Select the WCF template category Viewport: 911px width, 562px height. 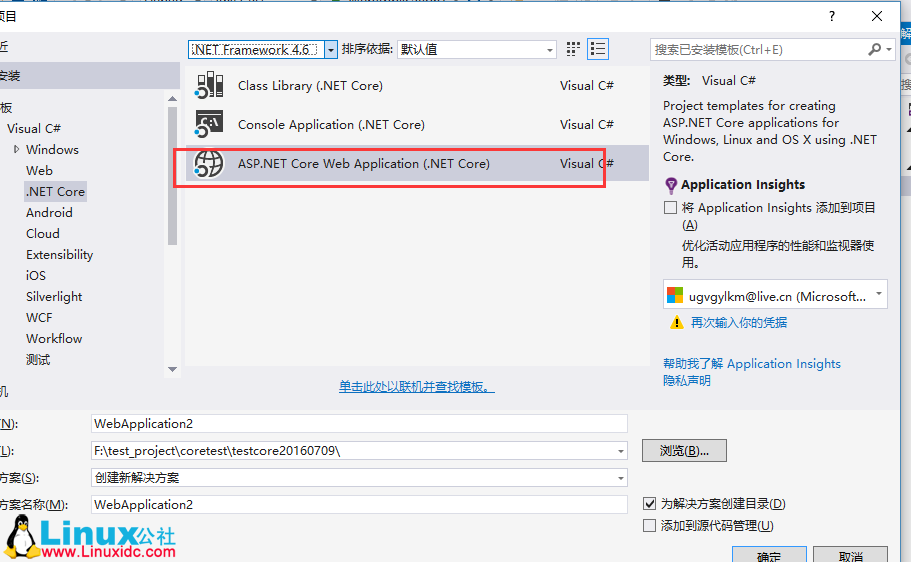pyautogui.click(x=39, y=317)
